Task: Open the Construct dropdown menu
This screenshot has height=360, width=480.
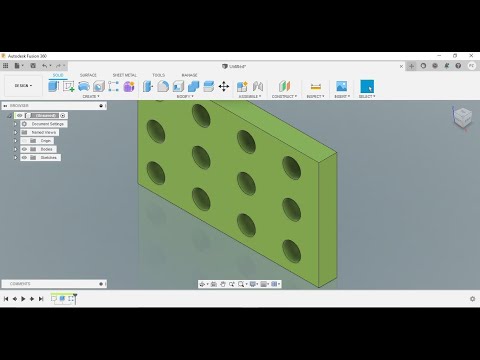Action: (x=284, y=96)
